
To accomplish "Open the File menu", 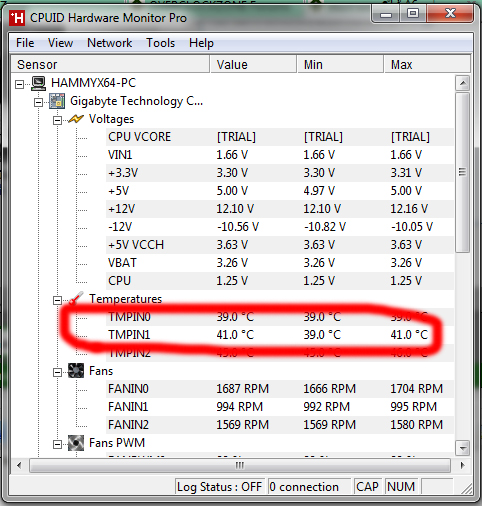I will click(25, 43).
